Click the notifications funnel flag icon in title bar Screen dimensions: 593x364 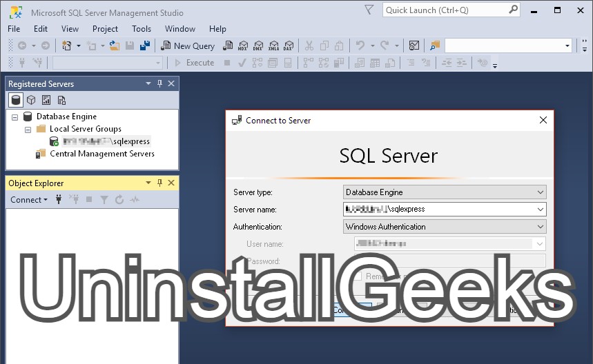(x=369, y=10)
